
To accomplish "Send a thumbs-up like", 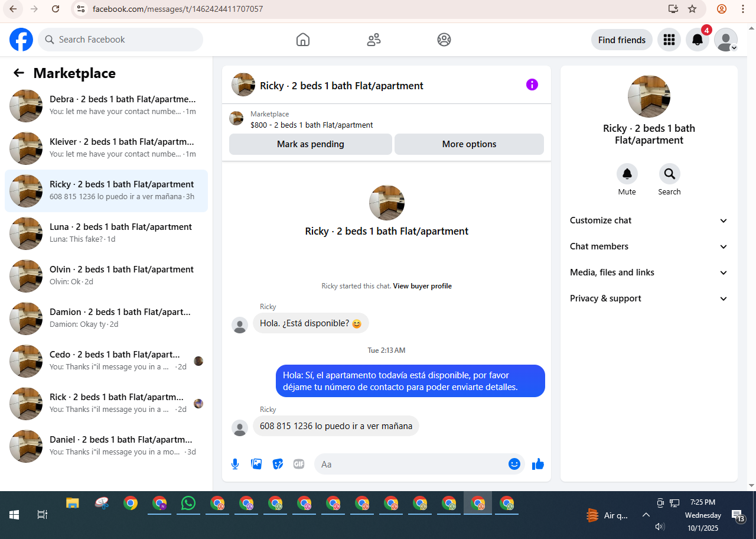I will (x=538, y=464).
